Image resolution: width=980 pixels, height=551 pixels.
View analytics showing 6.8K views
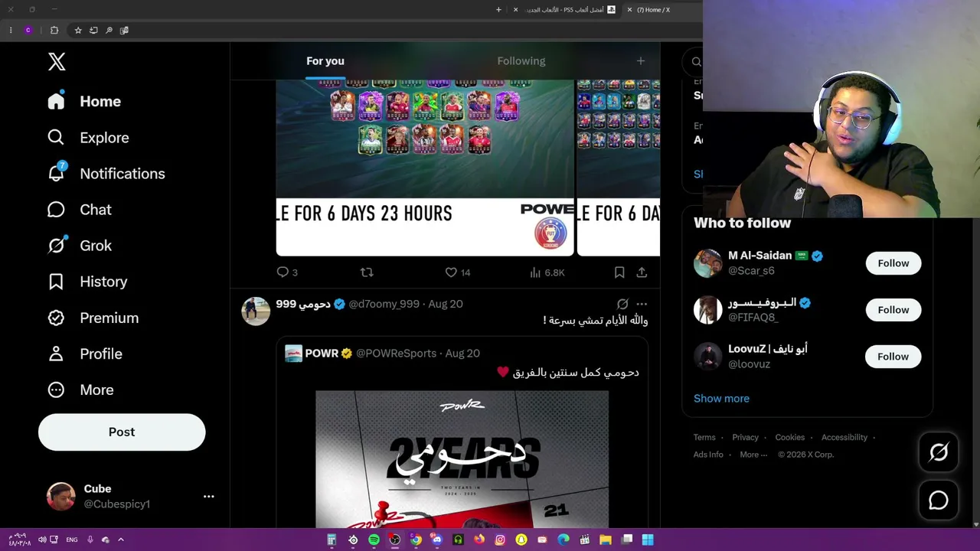[547, 272]
